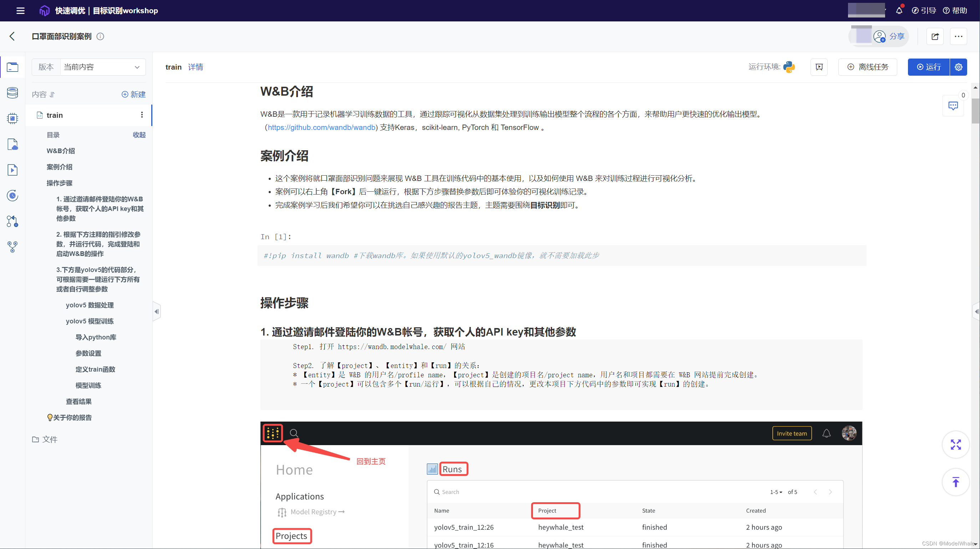Select the 操作步骤 outline item

[59, 183]
